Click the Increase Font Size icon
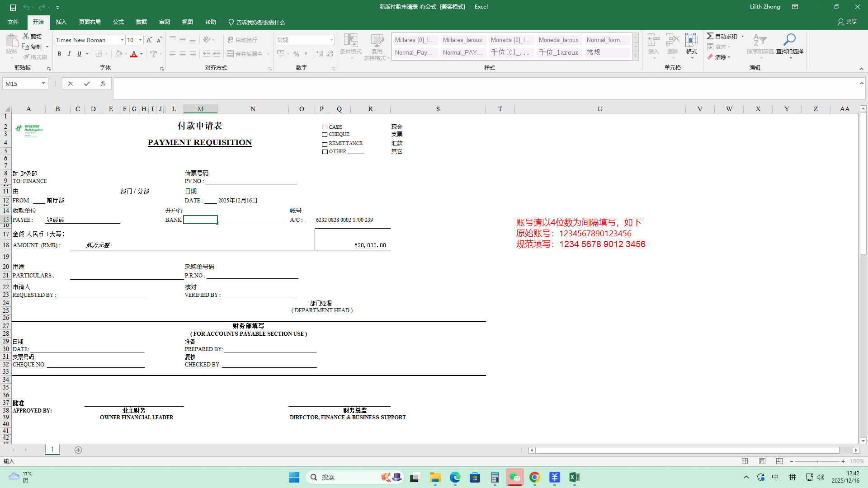The height and width of the screenshot is (488, 868). [149, 40]
